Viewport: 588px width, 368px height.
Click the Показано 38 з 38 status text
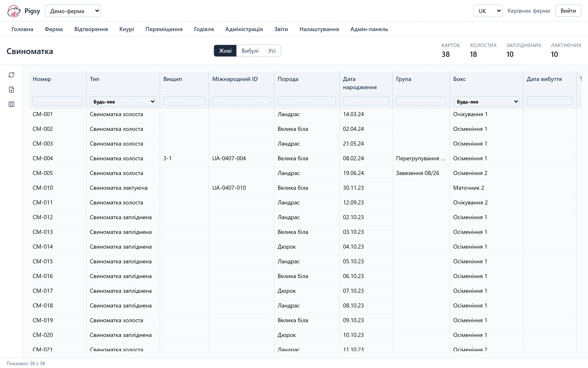(26, 363)
